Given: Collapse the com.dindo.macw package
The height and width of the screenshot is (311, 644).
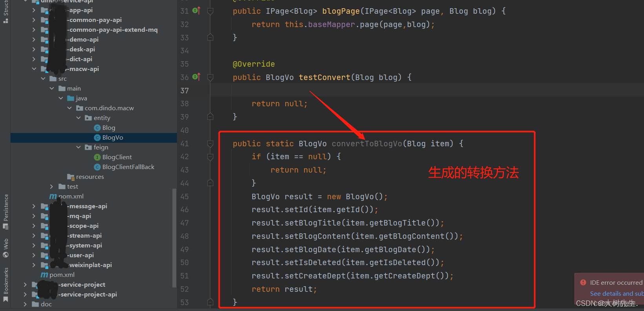Looking at the screenshot, I should (69, 108).
